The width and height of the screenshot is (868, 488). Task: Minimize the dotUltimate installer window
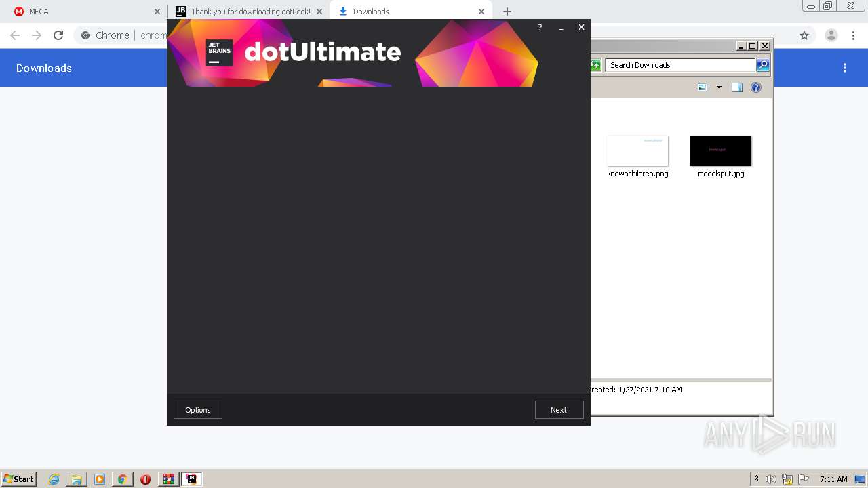click(561, 27)
